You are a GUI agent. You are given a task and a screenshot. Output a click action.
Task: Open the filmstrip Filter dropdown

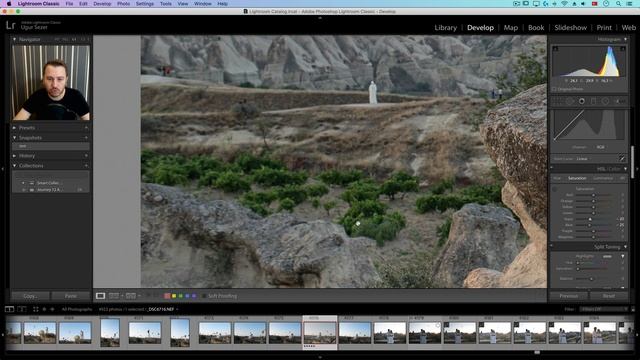(x=604, y=309)
